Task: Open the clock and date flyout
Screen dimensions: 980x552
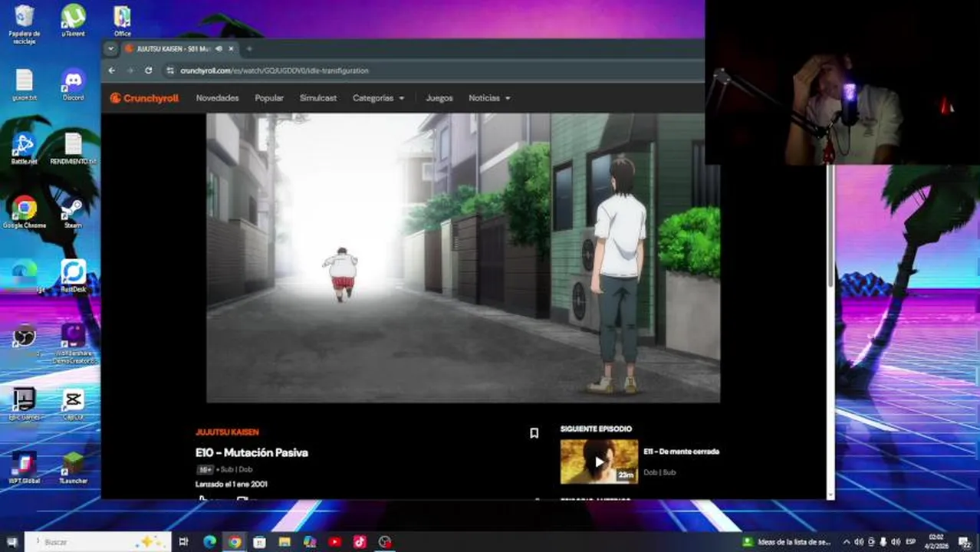Action: [937, 542]
